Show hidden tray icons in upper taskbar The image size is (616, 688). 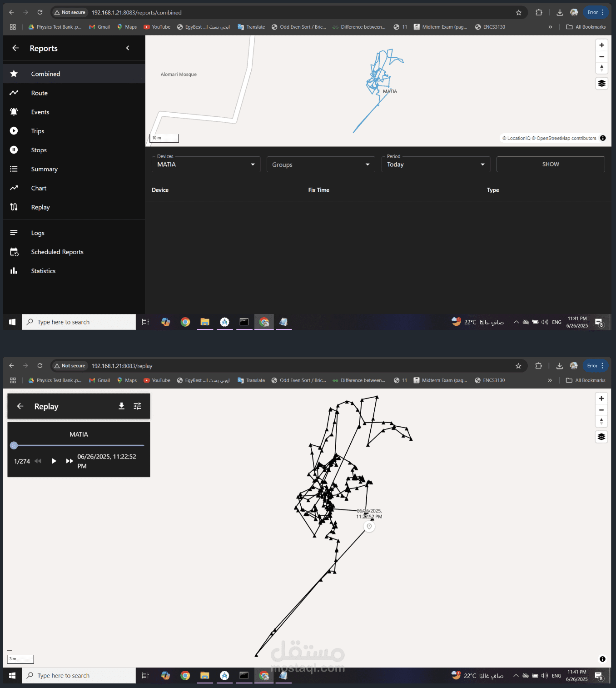pos(516,322)
